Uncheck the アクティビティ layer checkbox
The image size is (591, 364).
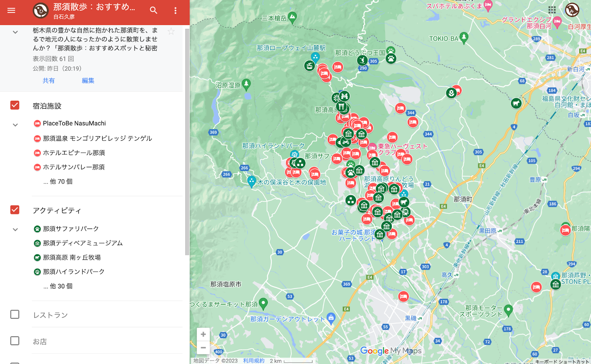[x=15, y=210]
